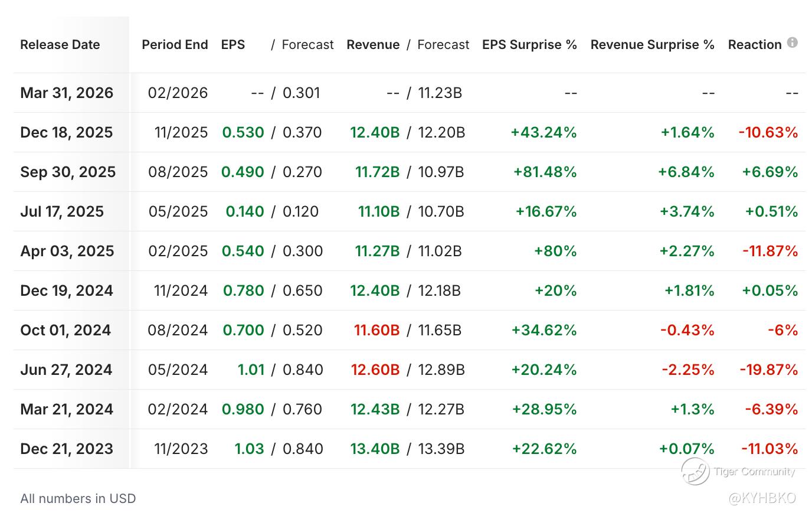Click the Sep 30, 2025 release date
This screenshot has width=812, height=516.
[x=68, y=172]
